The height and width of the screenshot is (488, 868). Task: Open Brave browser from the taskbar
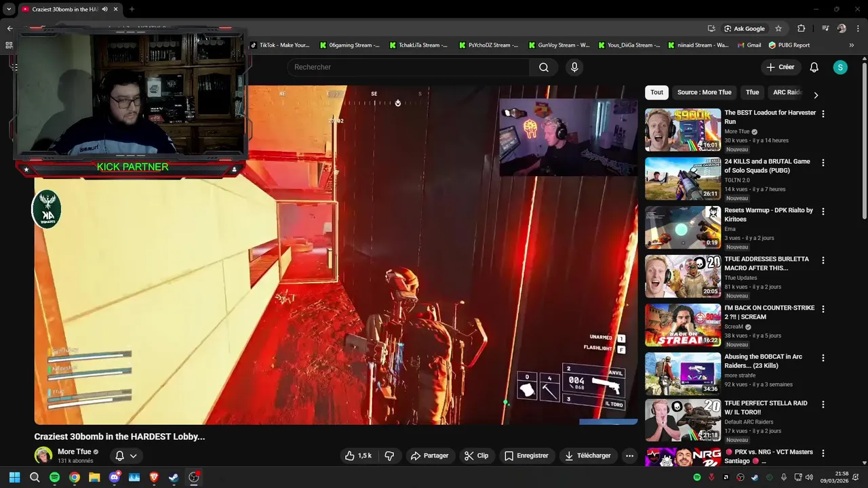(154, 477)
